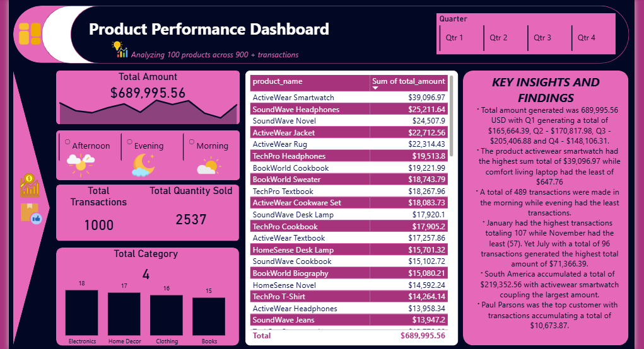
Task: Click the ActiveWear Headphones row
Action: (349, 309)
